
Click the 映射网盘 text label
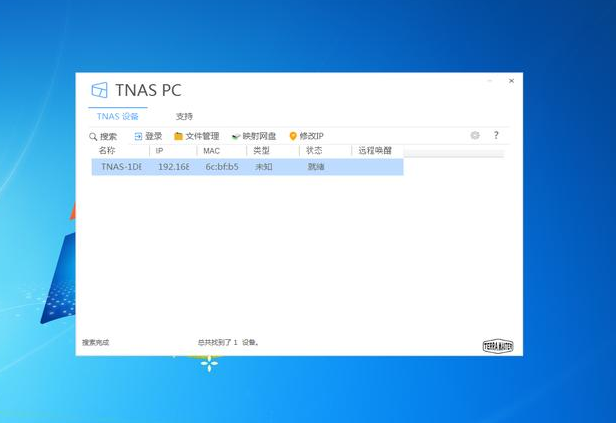259,136
